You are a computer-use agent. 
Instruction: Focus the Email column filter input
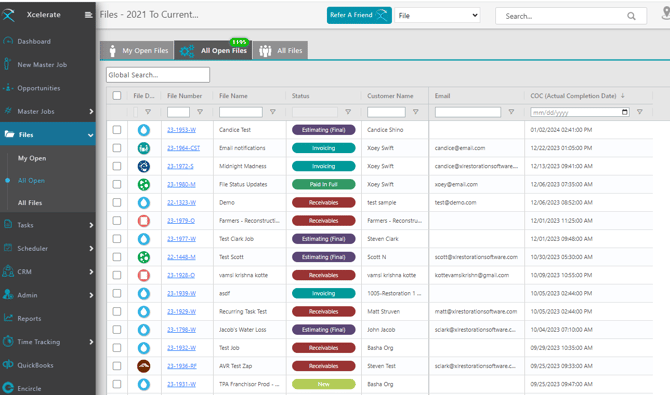point(467,112)
